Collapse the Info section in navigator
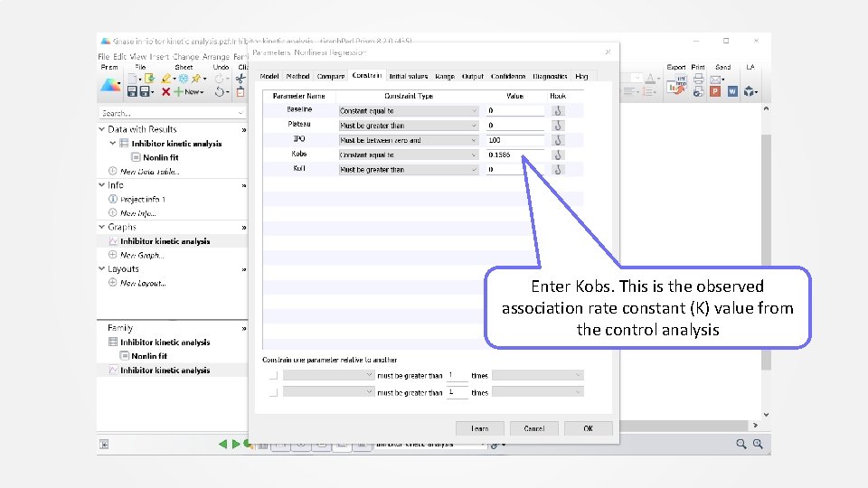The width and height of the screenshot is (868, 488). pos(102,184)
